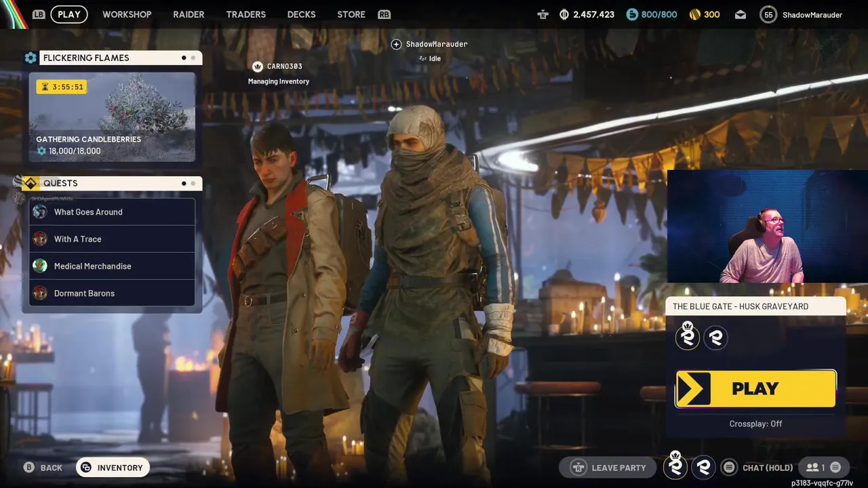Click the second member emblem in bottom bar
Viewport: 868px width, 488px height.
[703, 467]
